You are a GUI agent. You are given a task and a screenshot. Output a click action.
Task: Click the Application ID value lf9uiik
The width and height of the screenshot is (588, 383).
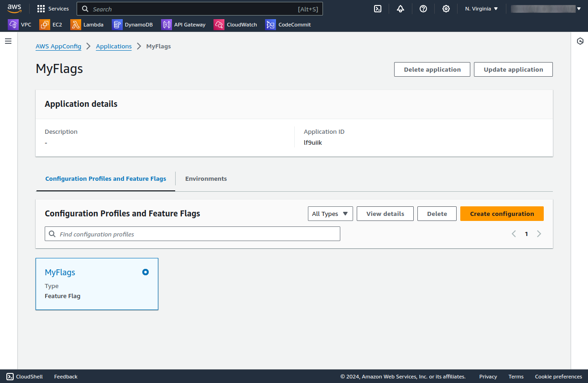pyautogui.click(x=313, y=142)
